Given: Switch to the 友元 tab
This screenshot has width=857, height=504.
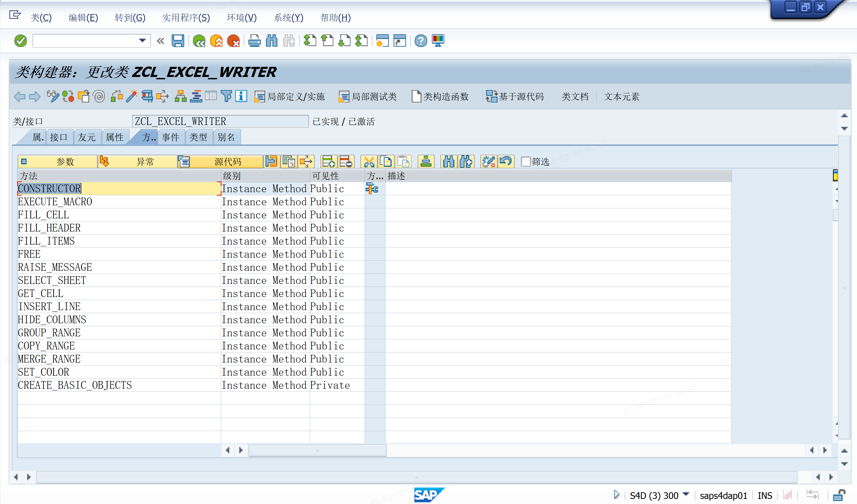Looking at the screenshot, I should (87, 137).
